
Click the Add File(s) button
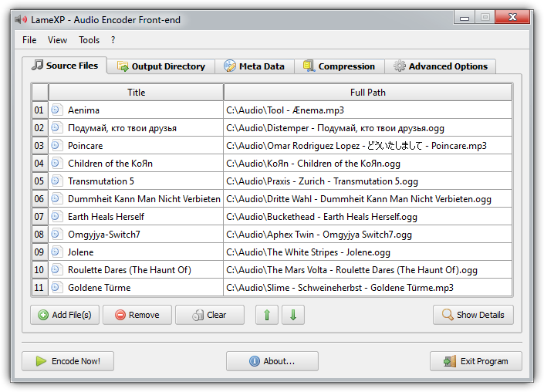(65, 315)
